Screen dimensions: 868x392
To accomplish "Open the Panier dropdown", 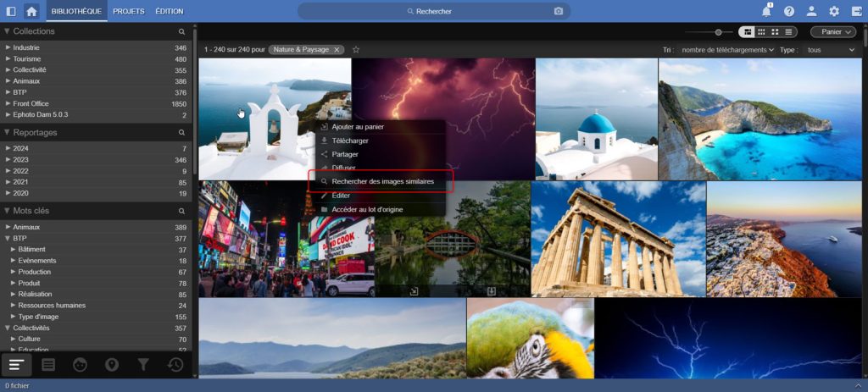I will [832, 32].
